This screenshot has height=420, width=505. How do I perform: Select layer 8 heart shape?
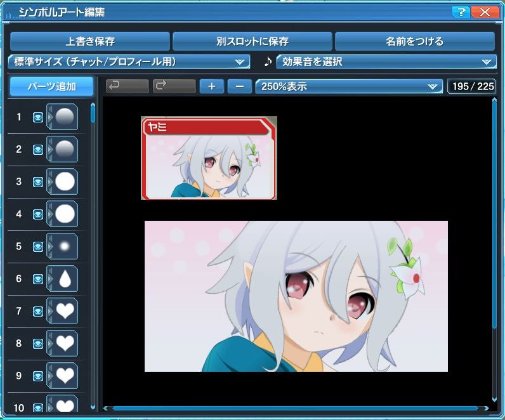(65, 343)
